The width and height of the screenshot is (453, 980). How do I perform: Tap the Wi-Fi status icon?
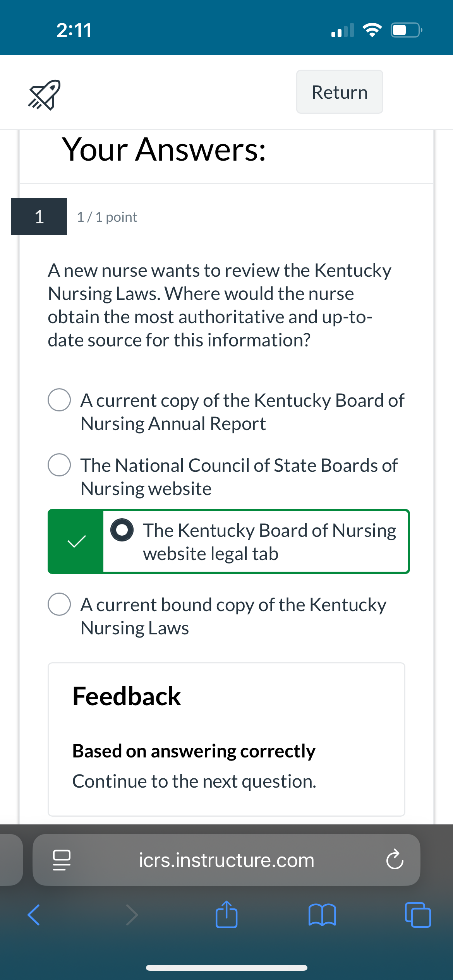372,30
